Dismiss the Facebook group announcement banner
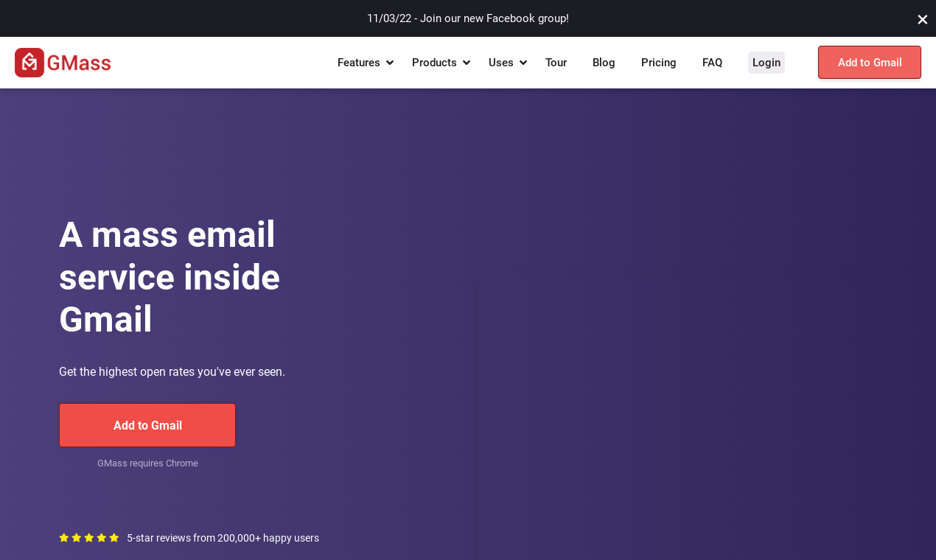Image resolution: width=936 pixels, height=560 pixels. 922,18
